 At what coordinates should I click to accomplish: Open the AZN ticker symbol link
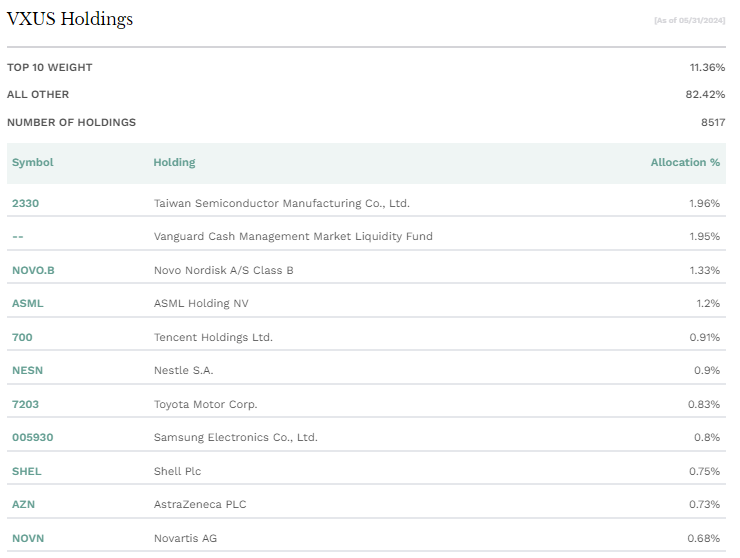pyautogui.click(x=23, y=505)
